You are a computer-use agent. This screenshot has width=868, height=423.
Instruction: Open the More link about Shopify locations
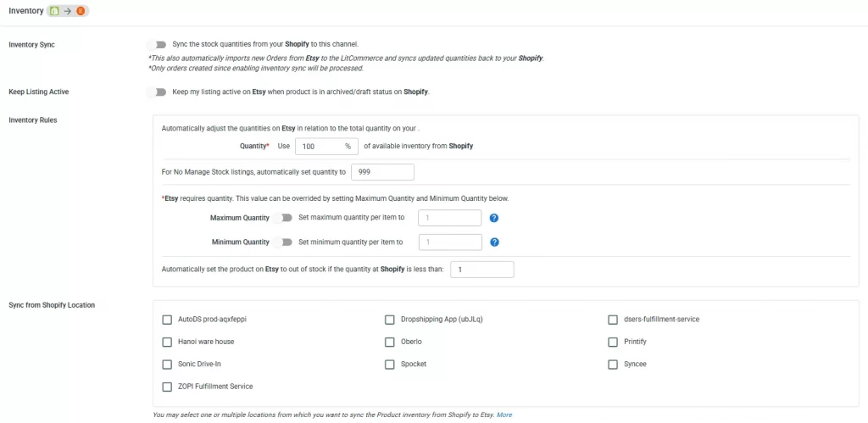504,415
